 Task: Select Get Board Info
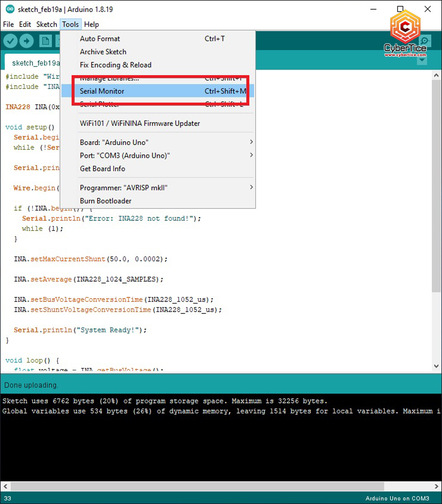click(158, 168)
